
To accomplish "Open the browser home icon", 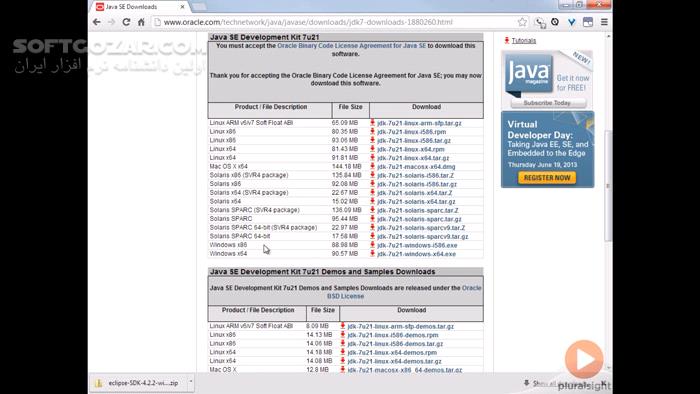I will (141, 22).
